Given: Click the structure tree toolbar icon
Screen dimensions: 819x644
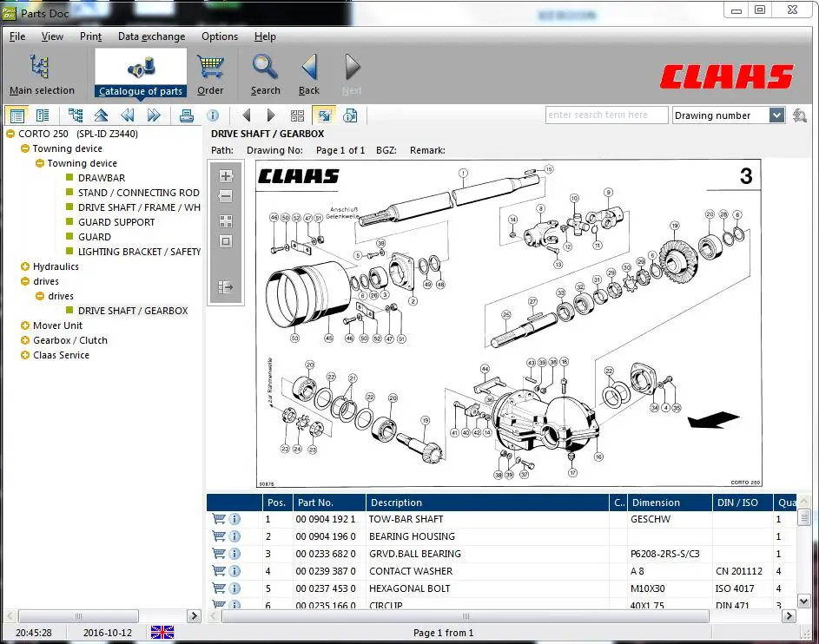Looking at the screenshot, I should [76, 115].
